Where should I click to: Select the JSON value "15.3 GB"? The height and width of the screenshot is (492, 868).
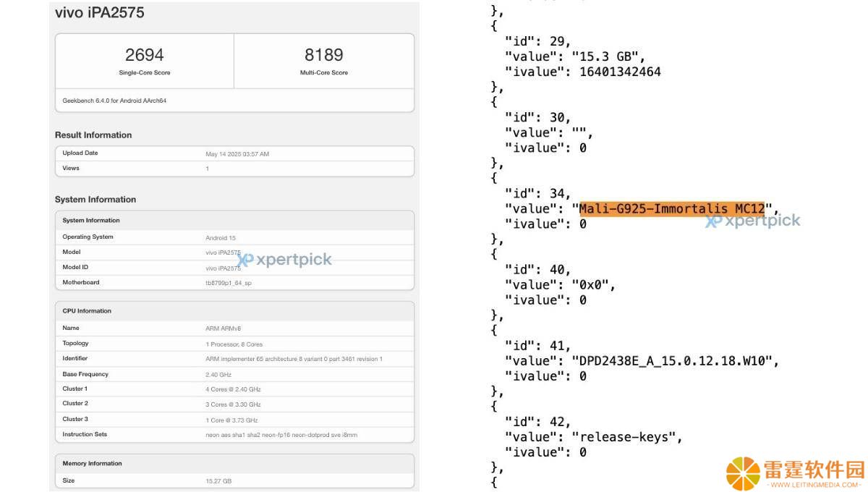[x=608, y=56]
